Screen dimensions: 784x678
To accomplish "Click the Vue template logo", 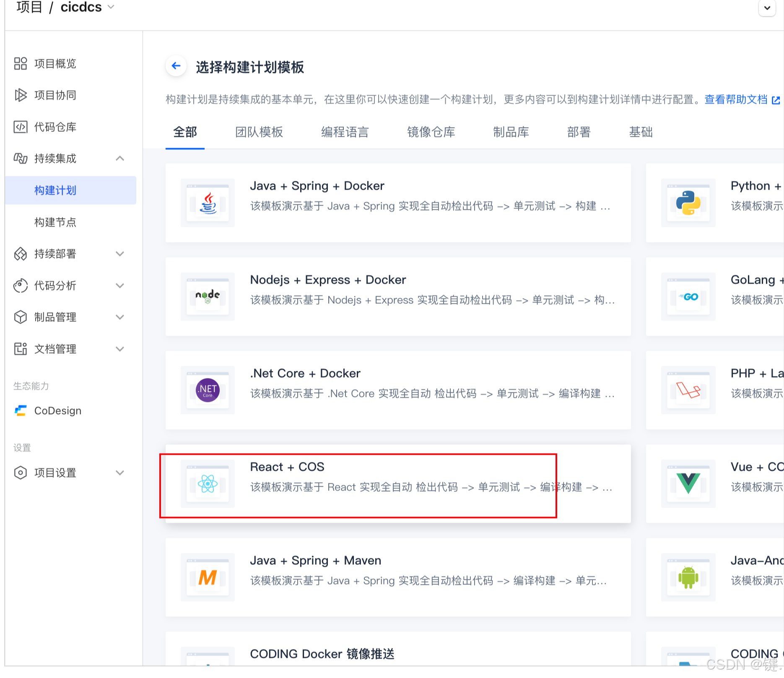I will [688, 484].
